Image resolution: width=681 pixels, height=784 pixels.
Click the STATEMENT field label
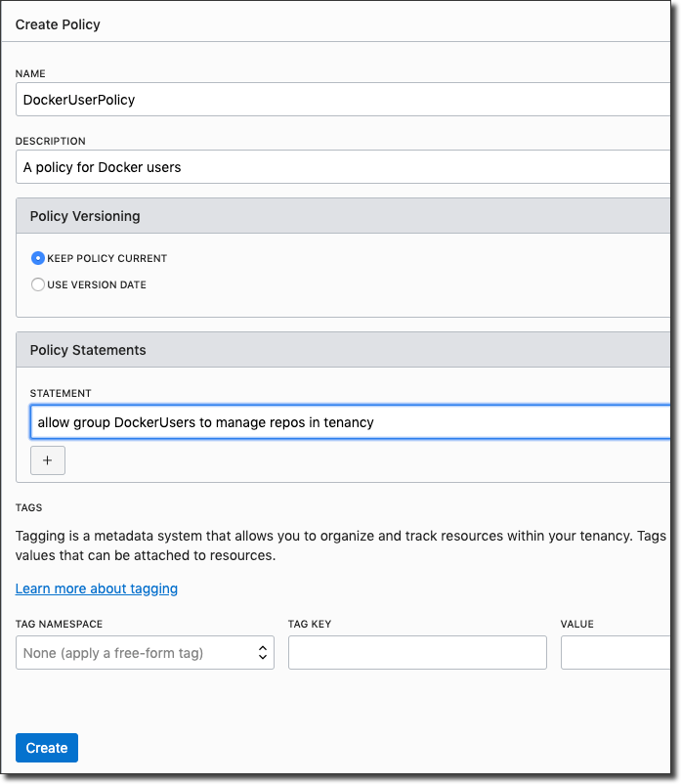(x=61, y=393)
